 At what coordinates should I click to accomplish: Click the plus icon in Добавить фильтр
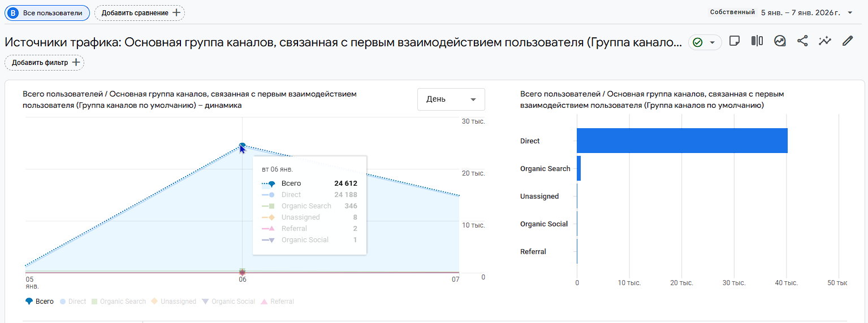[76, 62]
